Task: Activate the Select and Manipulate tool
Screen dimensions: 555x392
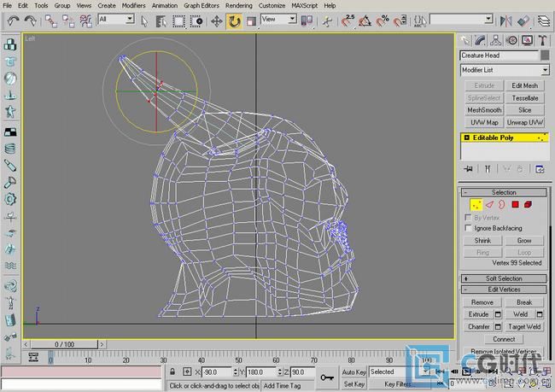Action: pyautogui.click(x=327, y=21)
